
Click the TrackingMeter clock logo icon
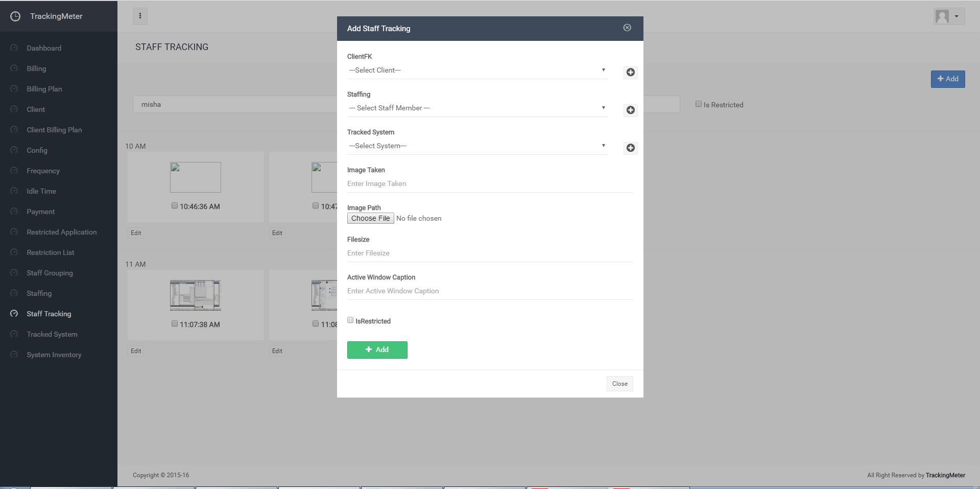click(15, 16)
